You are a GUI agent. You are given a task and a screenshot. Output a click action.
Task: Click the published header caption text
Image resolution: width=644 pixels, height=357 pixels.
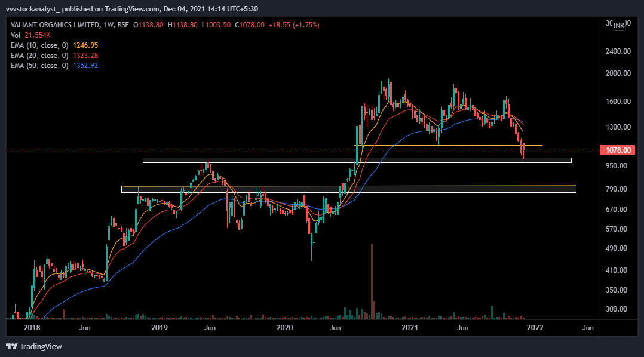coord(132,8)
